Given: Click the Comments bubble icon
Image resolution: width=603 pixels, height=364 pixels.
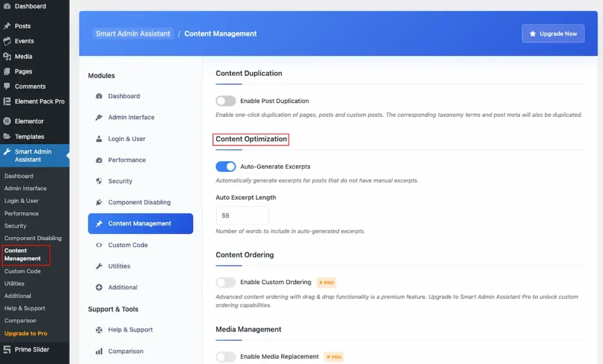Looking at the screenshot, I should pyautogui.click(x=7, y=86).
